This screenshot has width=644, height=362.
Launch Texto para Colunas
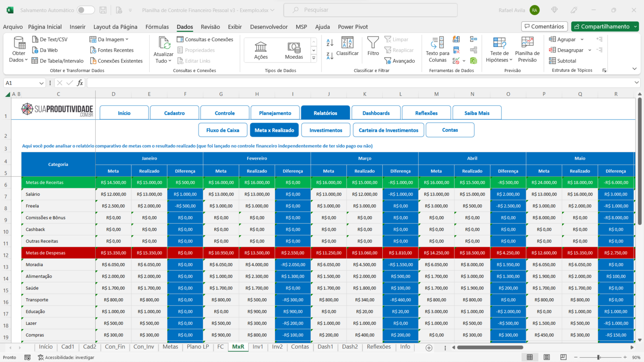(437, 49)
